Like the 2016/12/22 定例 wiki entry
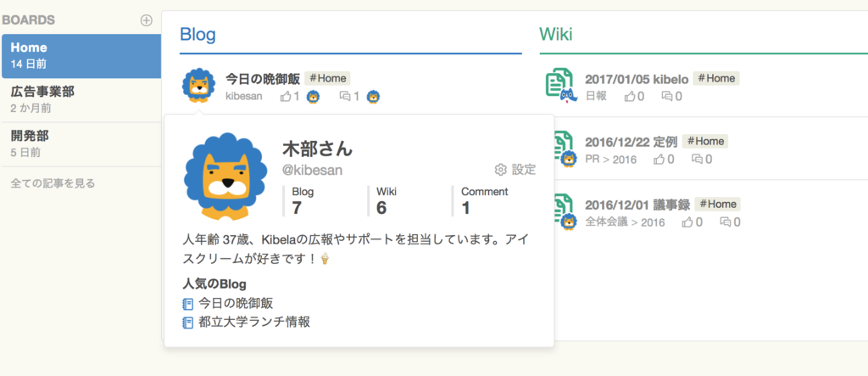This screenshot has height=376, width=868. [659, 160]
